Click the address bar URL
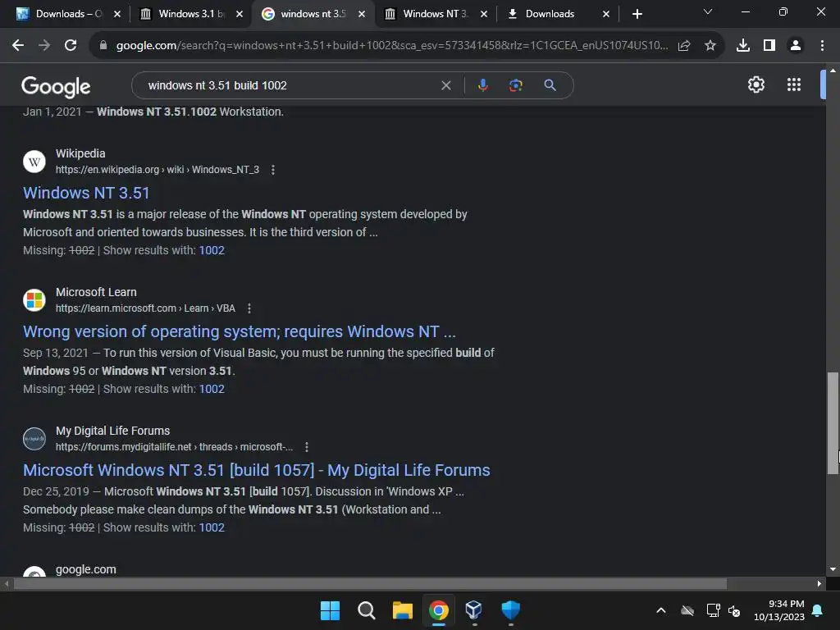 point(392,46)
